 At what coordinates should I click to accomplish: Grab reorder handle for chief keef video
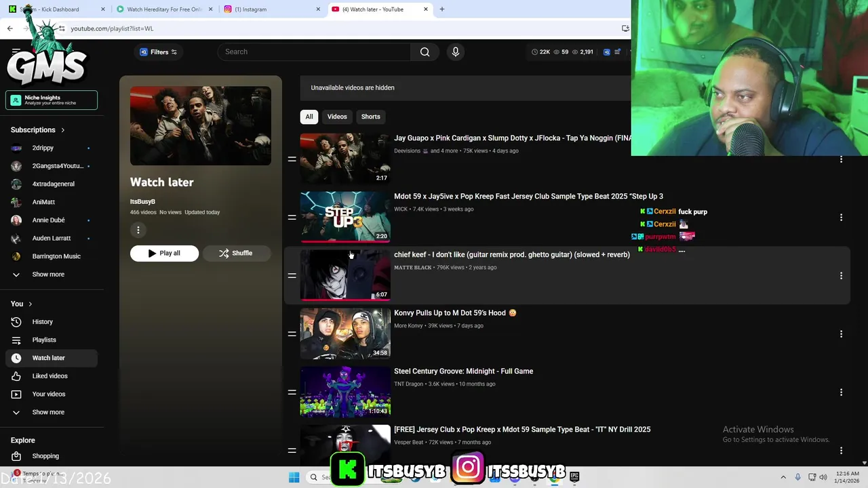coord(292,276)
